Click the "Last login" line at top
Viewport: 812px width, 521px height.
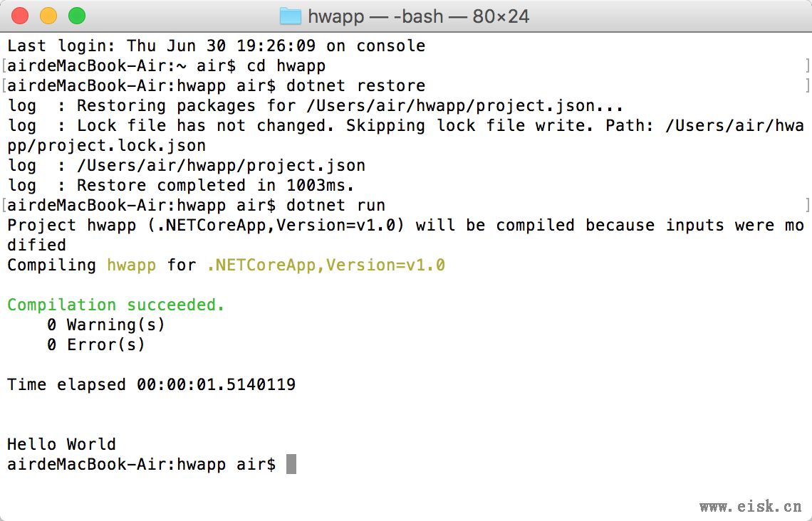tap(216, 46)
